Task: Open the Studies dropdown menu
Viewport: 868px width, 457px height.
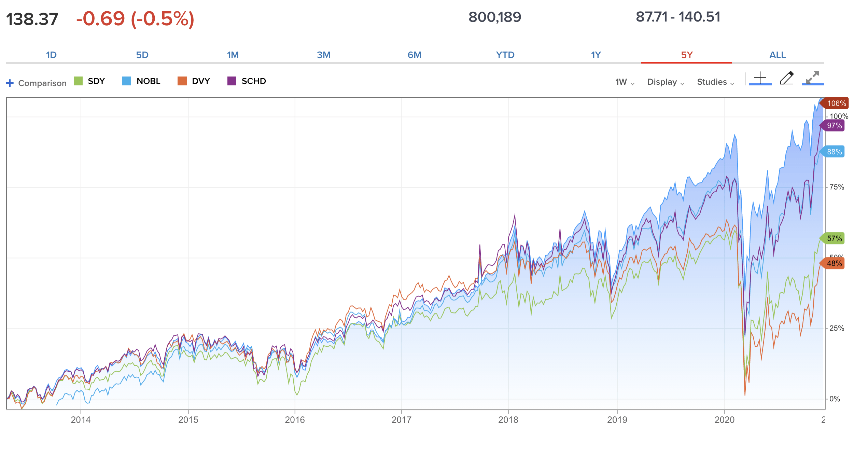Action: click(x=716, y=82)
